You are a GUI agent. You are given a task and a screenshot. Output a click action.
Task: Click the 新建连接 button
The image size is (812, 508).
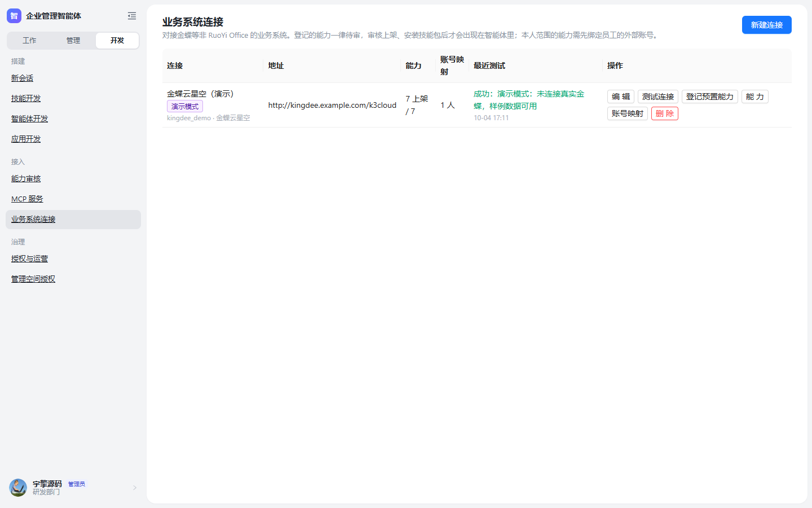[x=767, y=25]
